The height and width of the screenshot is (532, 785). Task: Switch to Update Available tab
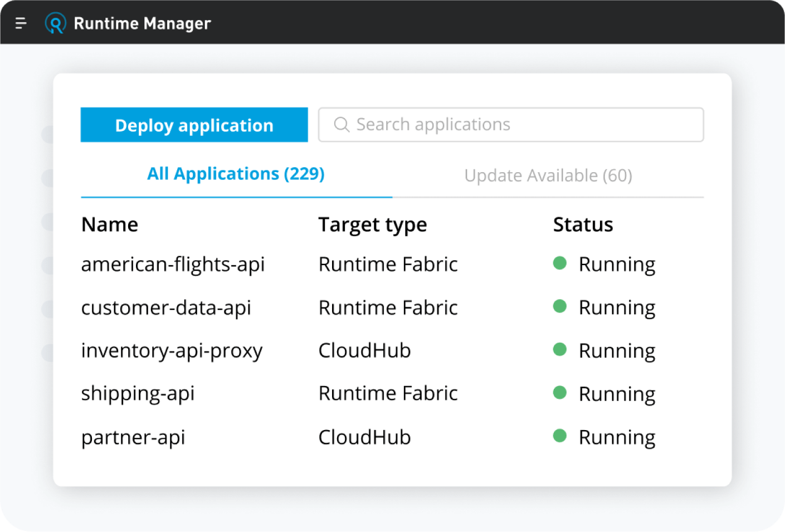pyautogui.click(x=548, y=176)
